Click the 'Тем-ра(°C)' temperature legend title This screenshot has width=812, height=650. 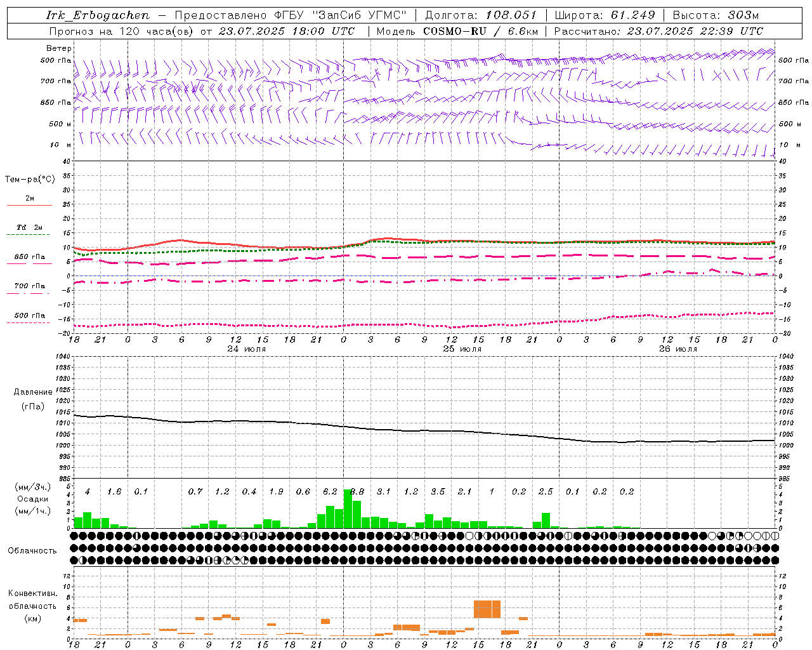(30, 180)
